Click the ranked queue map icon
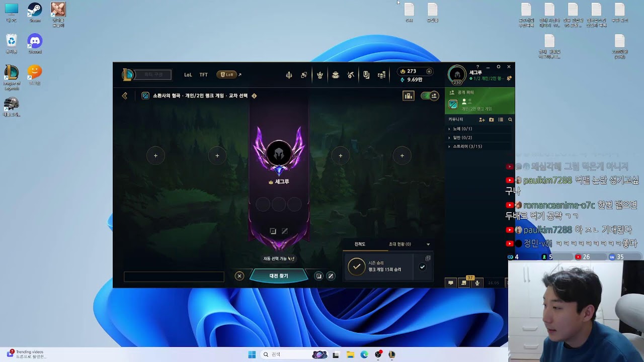 (145, 96)
